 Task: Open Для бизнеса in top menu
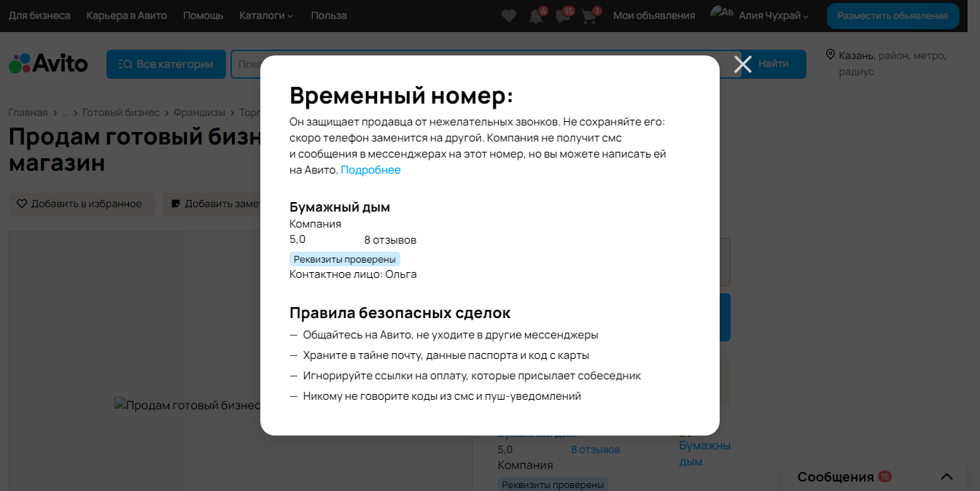[x=39, y=15]
